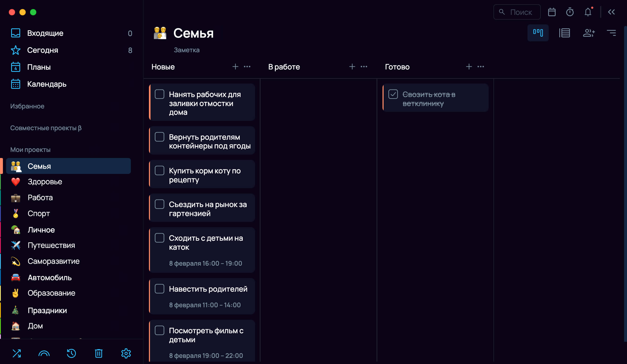Switch to kanban board view
Image resolution: width=627 pixels, height=364 pixels.
538,33
